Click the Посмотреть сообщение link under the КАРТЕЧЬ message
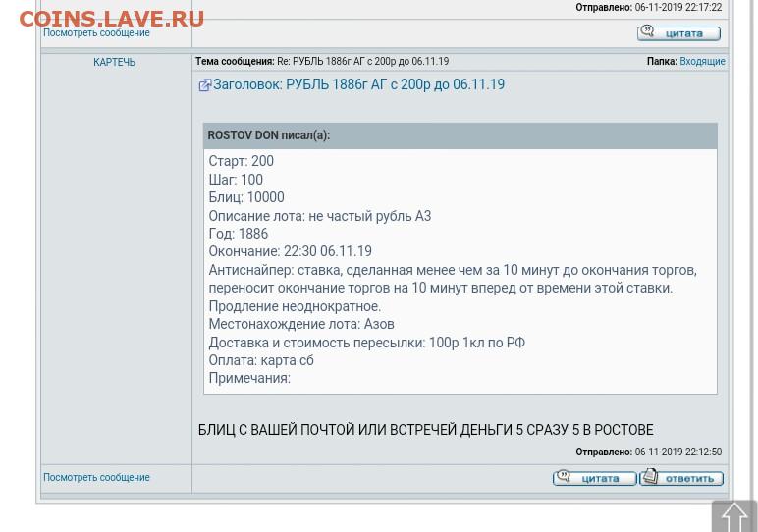This screenshot has height=532, width=758. [96, 477]
